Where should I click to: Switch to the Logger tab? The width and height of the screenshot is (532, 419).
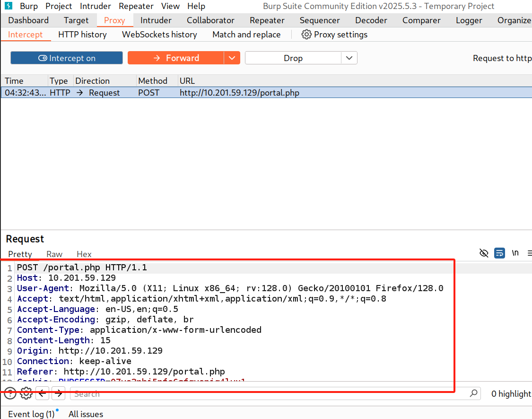click(x=469, y=20)
